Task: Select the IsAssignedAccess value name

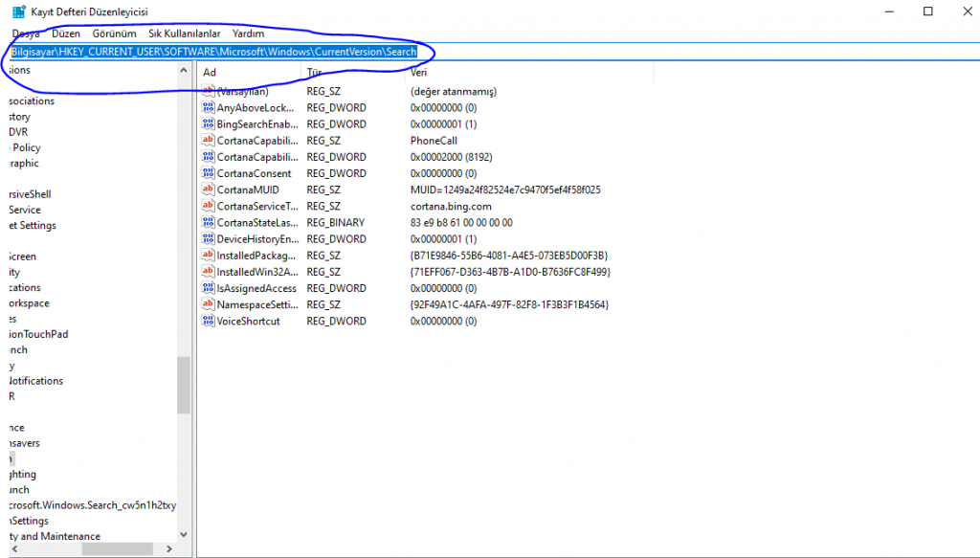Action: pos(256,288)
